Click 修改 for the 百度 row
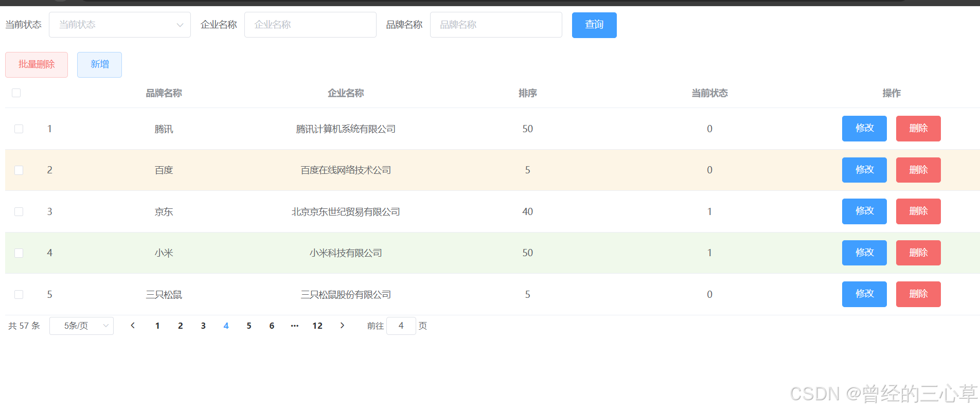This screenshot has height=410, width=980. tap(864, 170)
